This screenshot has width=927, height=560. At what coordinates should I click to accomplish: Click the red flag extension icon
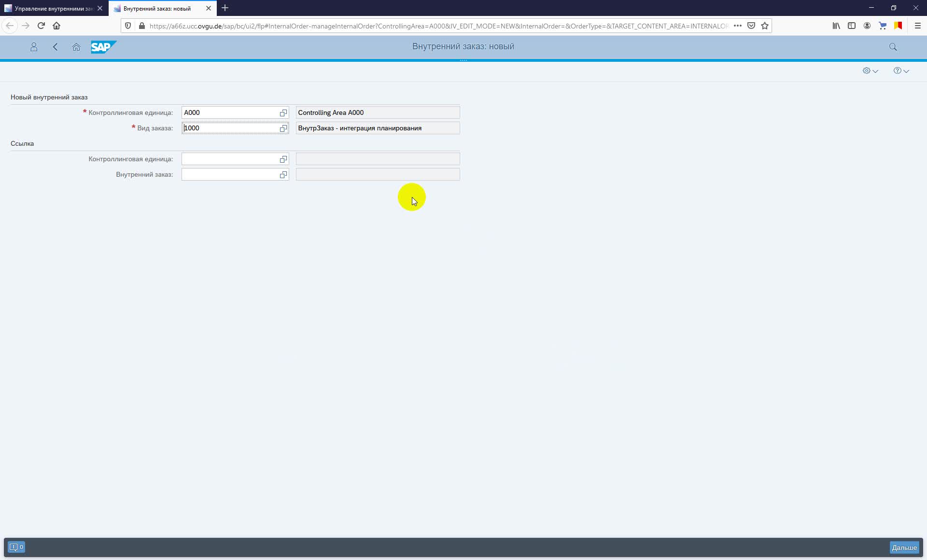pyautogui.click(x=898, y=26)
